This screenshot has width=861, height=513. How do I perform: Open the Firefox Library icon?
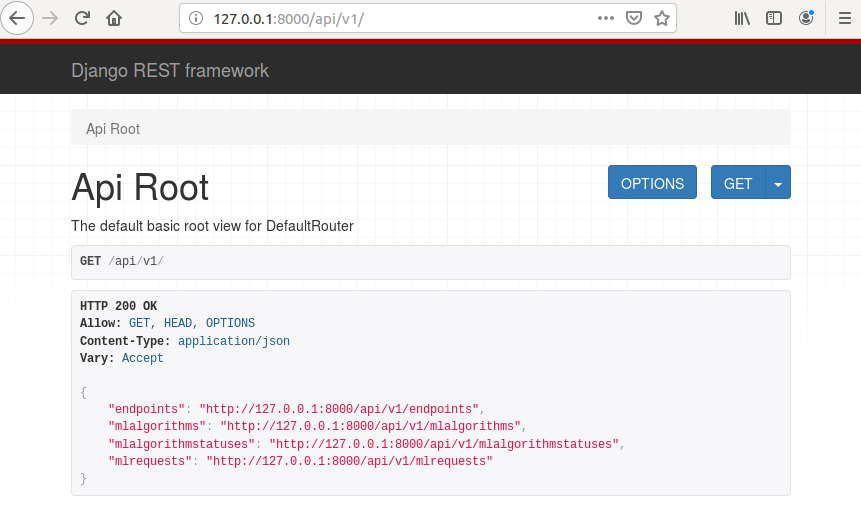742,18
